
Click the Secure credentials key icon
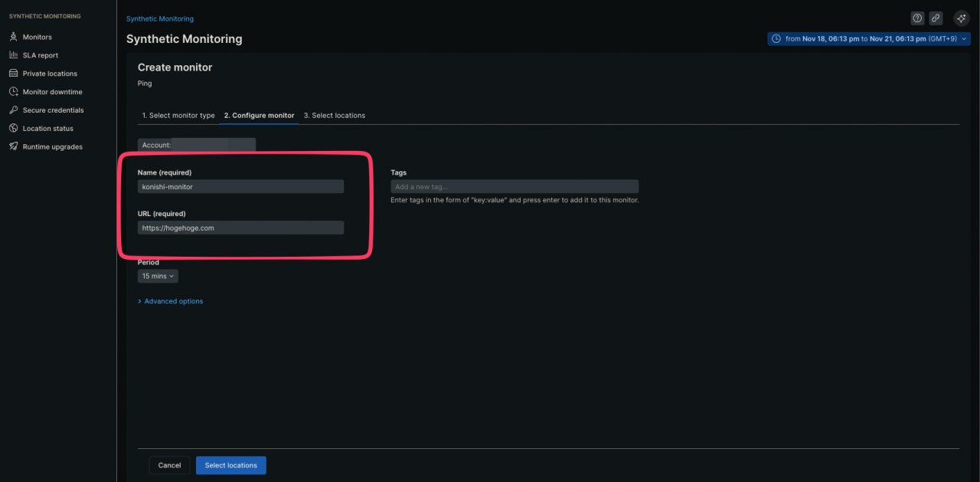[x=14, y=110]
